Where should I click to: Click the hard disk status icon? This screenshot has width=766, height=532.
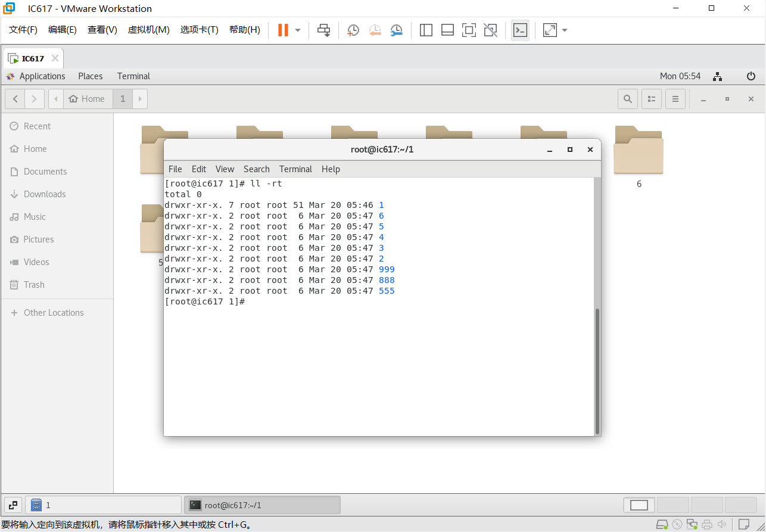coord(662,525)
